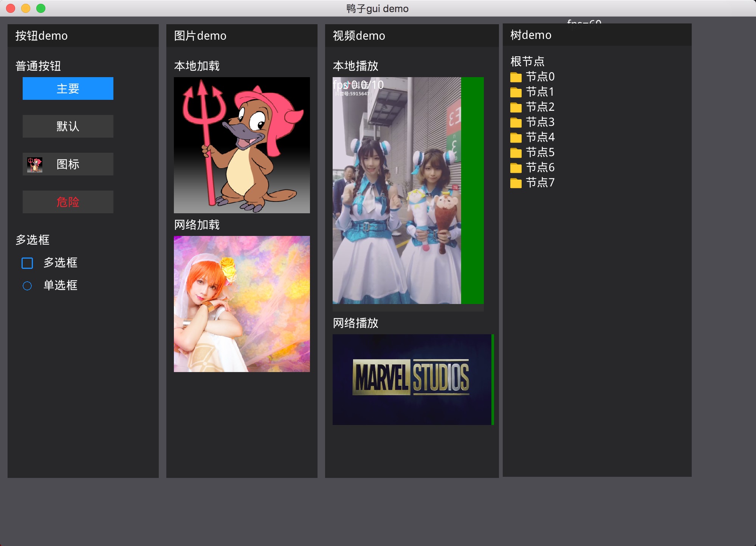Click the 树demo panel title
Image resolution: width=756 pixels, height=546 pixels.
[531, 35]
